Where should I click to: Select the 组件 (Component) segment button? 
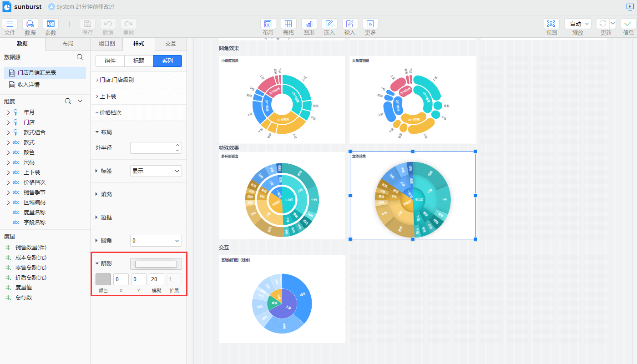pos(110,61)
